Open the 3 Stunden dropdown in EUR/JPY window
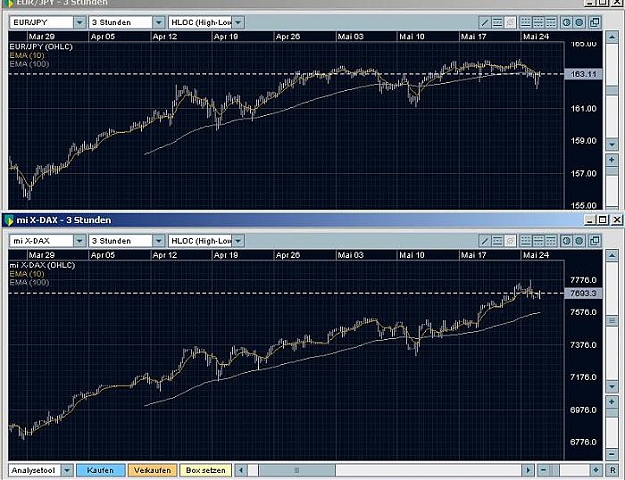625x480 pixels. pyautogui.click(x=159, y=22)
